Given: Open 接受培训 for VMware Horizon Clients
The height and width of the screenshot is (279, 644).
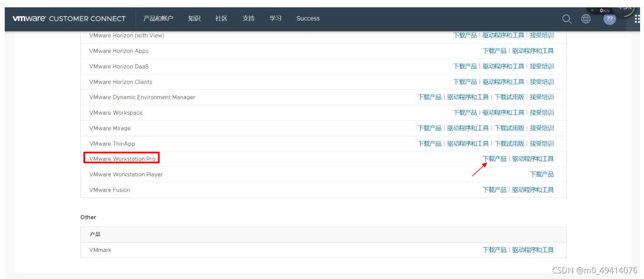Looking at the screenshot, I should (x=542, y=82).
